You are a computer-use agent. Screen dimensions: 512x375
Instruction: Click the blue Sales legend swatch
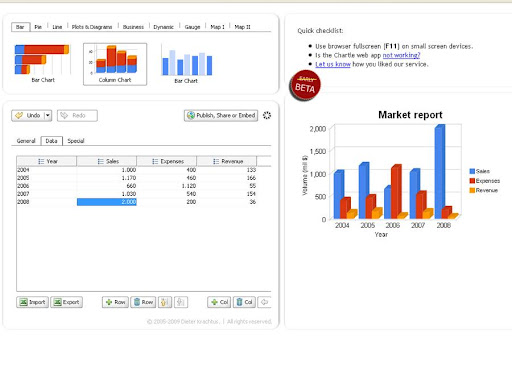[x=472, y=171]
